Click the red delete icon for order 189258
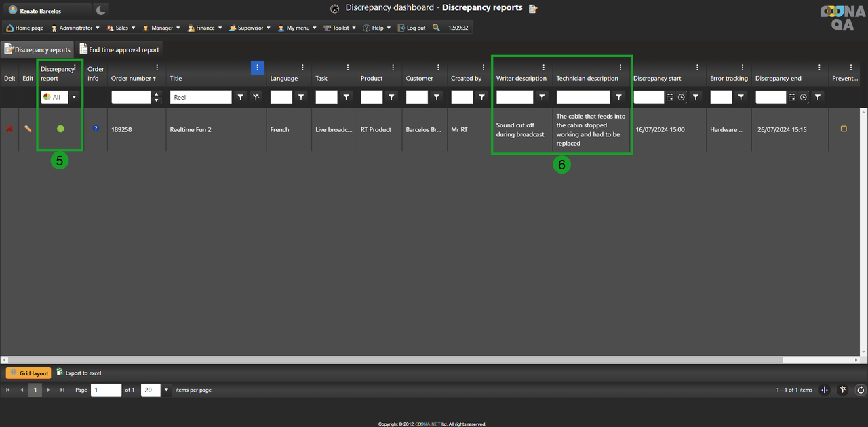 click(x=9, y=129)
